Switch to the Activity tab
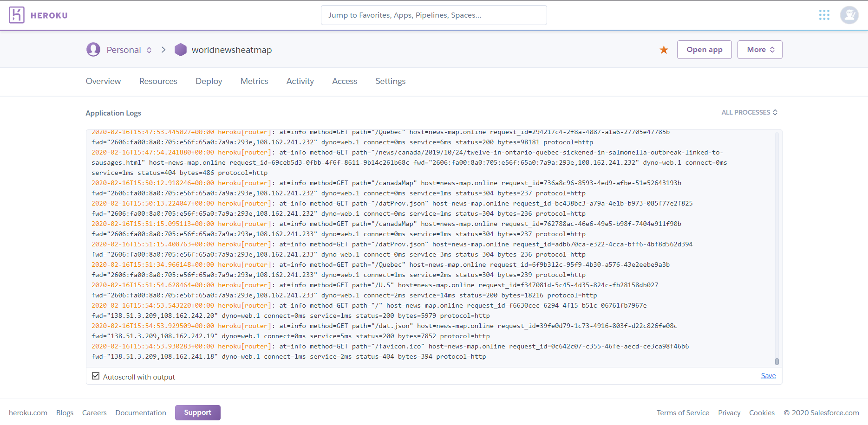Screen dimensions: 868x425 coord(300,81)
